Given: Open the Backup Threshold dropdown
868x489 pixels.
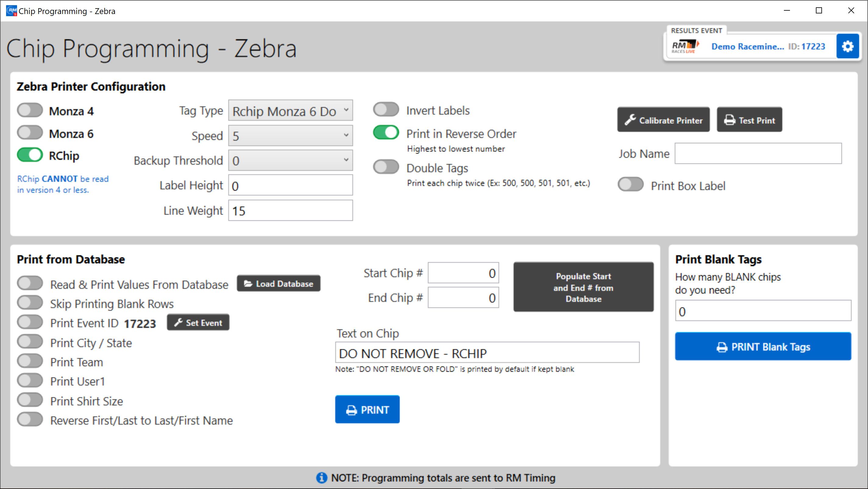Looking at the screenshot, I should [290, 160].
